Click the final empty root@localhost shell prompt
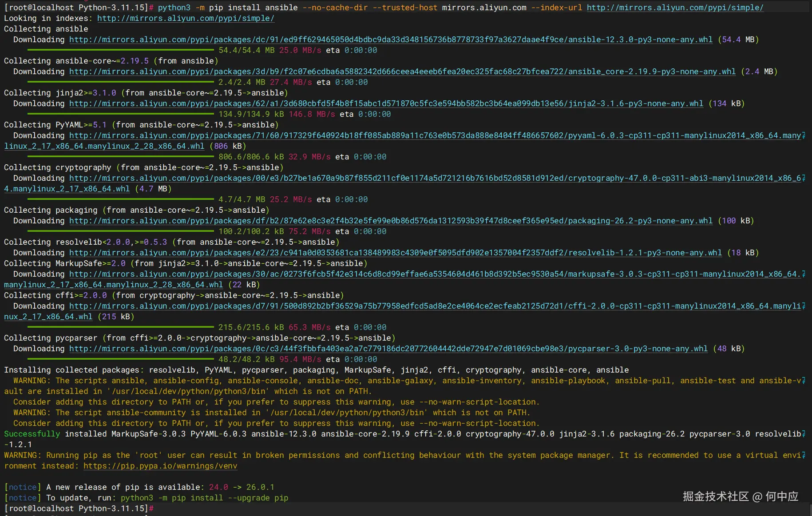This screenshot has width=812, height=516. coord(79,508)
